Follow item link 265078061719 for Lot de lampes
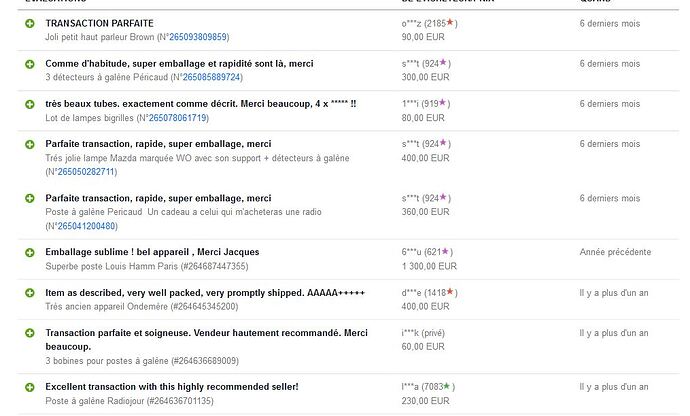Viewport: 690px width, 416px height. coord(178,118)
